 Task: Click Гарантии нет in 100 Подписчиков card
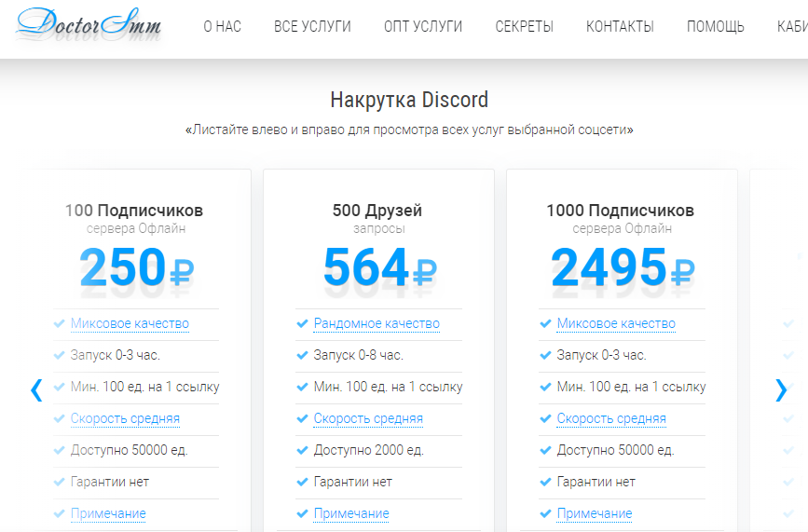(110, 482)
